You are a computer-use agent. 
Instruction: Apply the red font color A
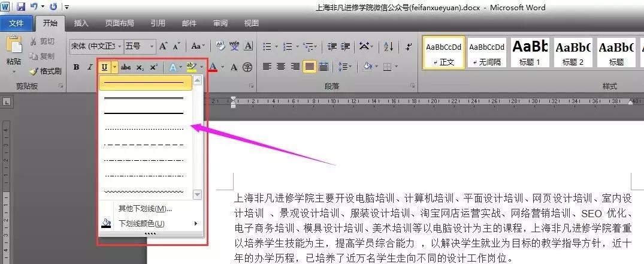coord(213,67)
